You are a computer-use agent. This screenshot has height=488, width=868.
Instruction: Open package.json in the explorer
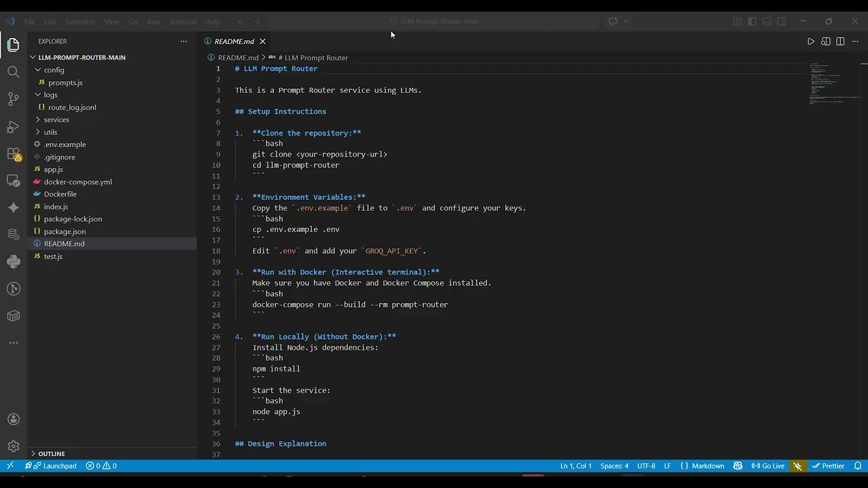click(x=64, y=232)
